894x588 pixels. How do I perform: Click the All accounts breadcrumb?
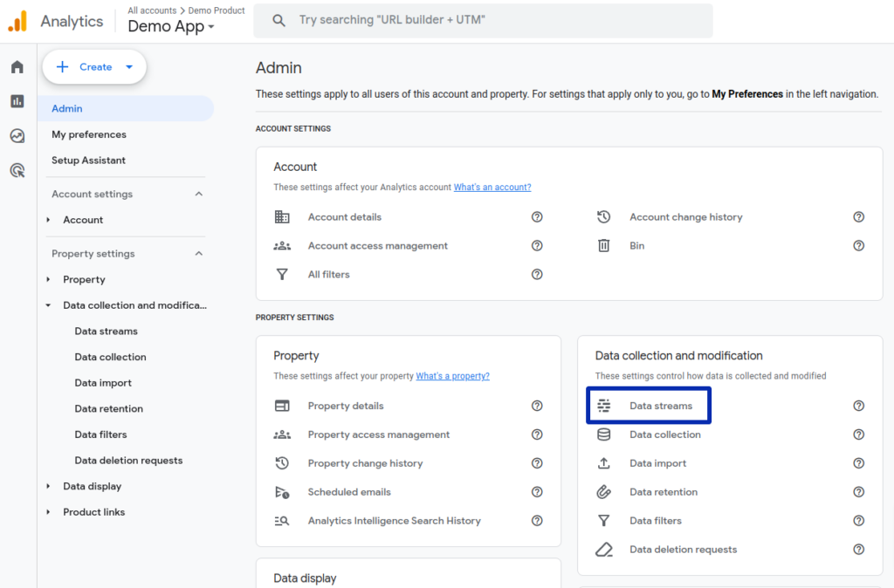click(152, 10)
